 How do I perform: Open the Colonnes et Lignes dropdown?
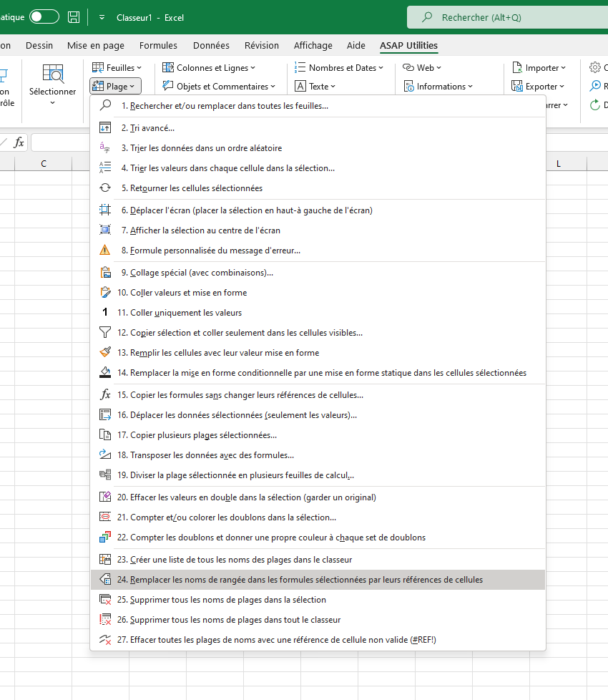[x=209, y=67]
